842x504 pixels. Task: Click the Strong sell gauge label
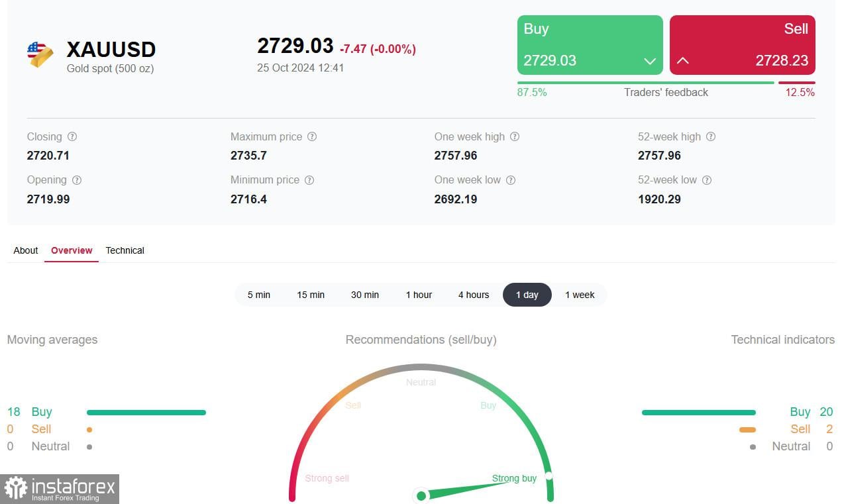327,478
